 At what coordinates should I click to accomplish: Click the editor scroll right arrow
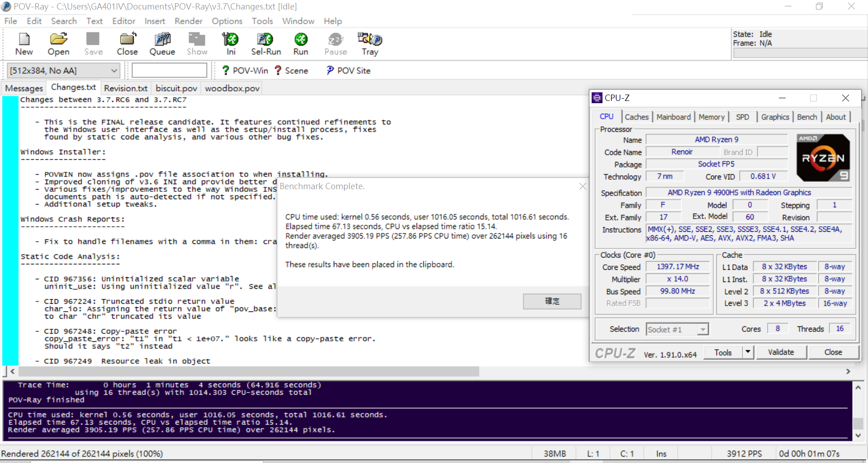[x=848, y=372]
